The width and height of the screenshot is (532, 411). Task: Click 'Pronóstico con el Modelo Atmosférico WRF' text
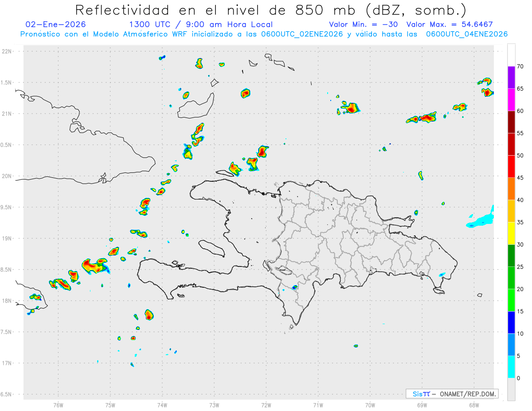(104, 34)
